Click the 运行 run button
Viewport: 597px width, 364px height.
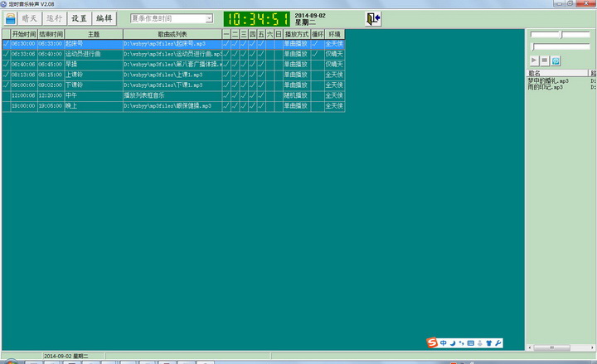tap(54, 18)
